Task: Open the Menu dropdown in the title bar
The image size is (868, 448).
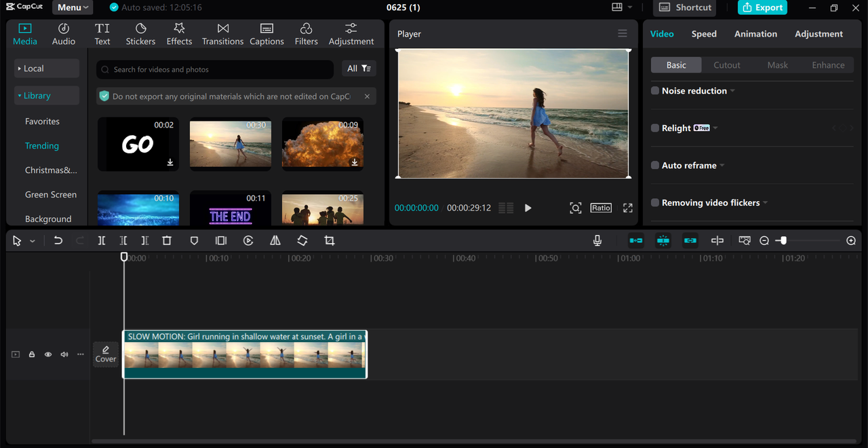Action: (72, 7)
